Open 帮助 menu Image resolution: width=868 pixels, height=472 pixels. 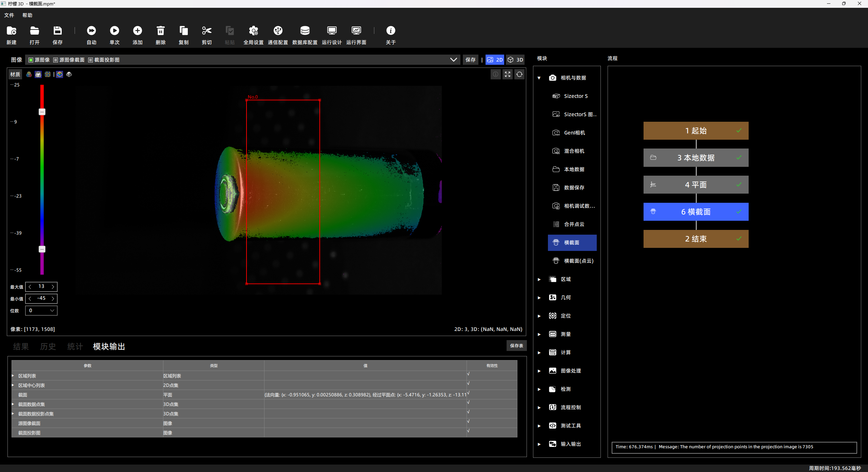(27, 15)
